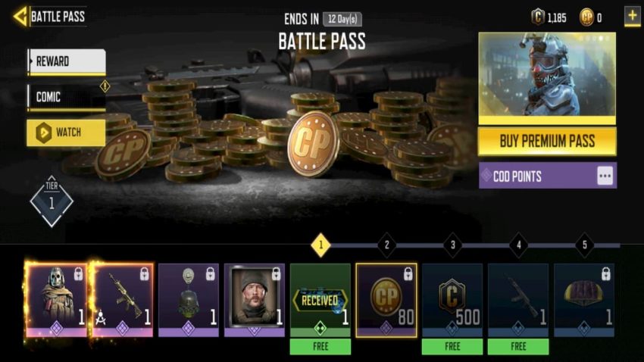Click the Credits currency icon showing 1,185

538,17
